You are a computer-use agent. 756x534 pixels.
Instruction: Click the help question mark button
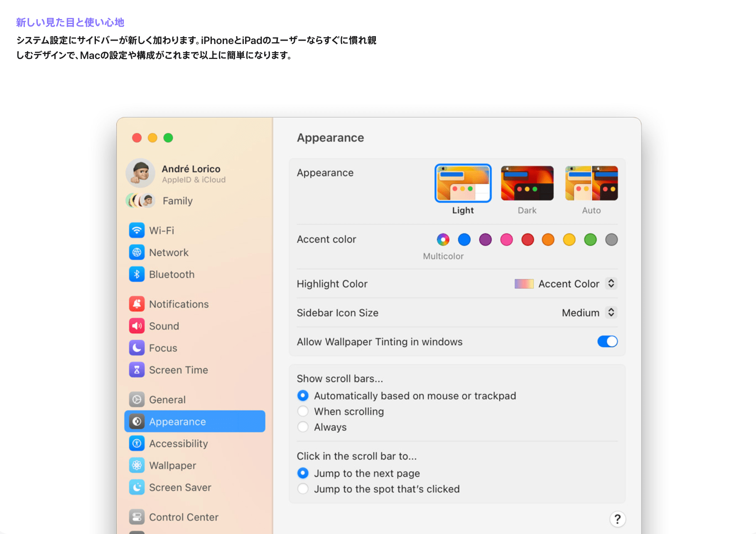tap(618, 519)
